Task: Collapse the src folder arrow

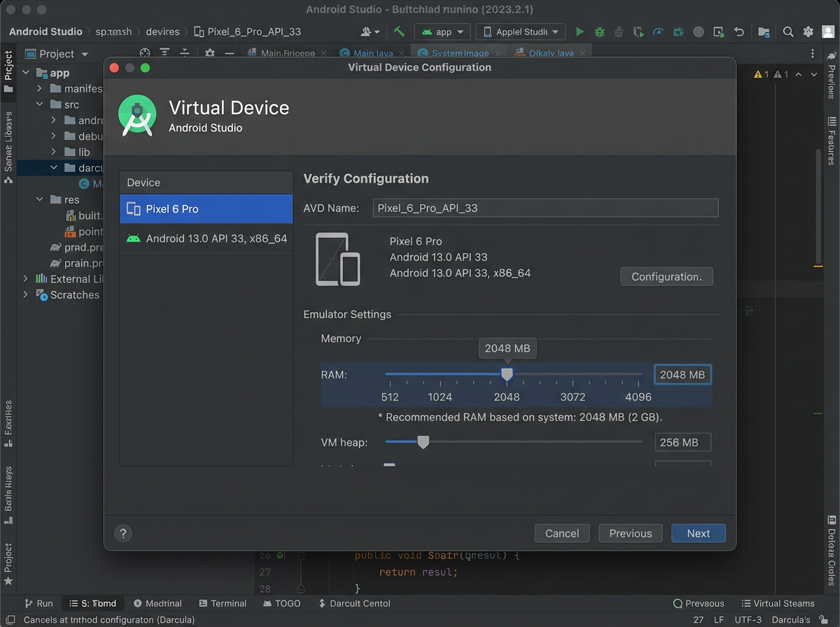Action: pos(40,104)
